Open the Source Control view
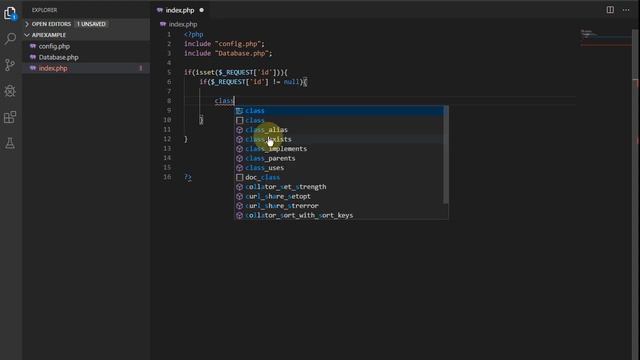The height and width of the screenshot is (360, 640). [10, 64]
